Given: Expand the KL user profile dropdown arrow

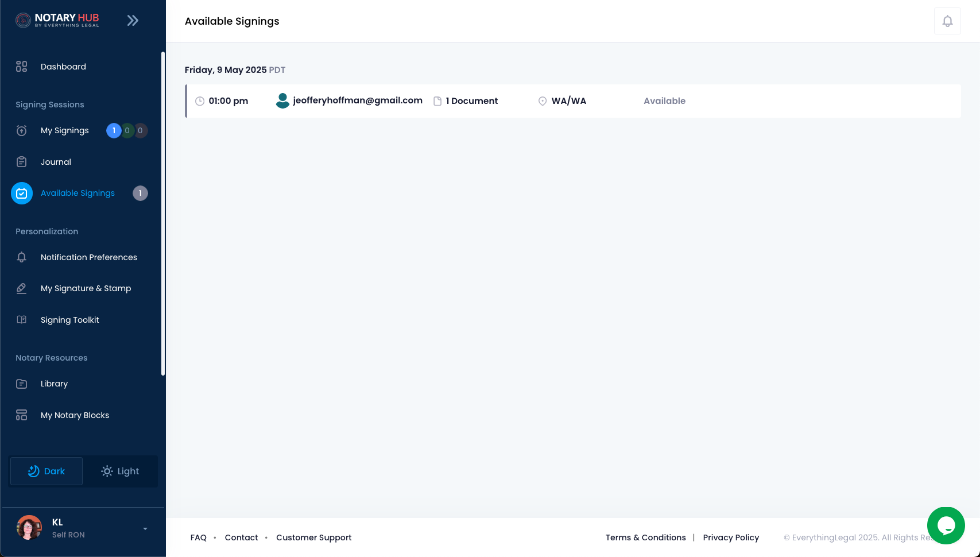Looking at the screenshot, I should pyautogui.click(x=145, y=529).
